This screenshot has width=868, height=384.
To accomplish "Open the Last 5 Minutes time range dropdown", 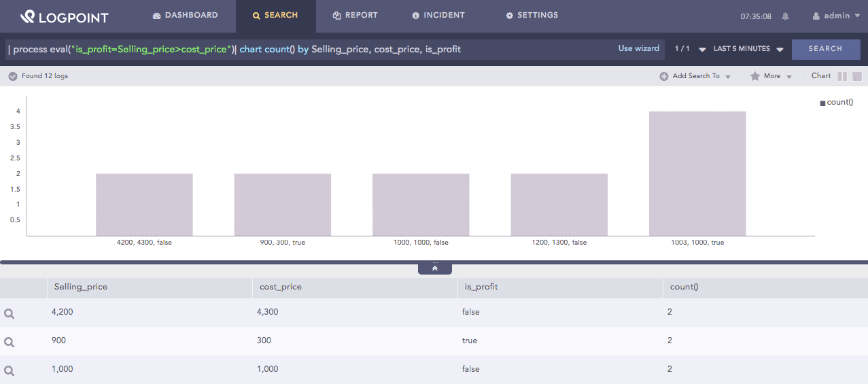I will [748, 49].
